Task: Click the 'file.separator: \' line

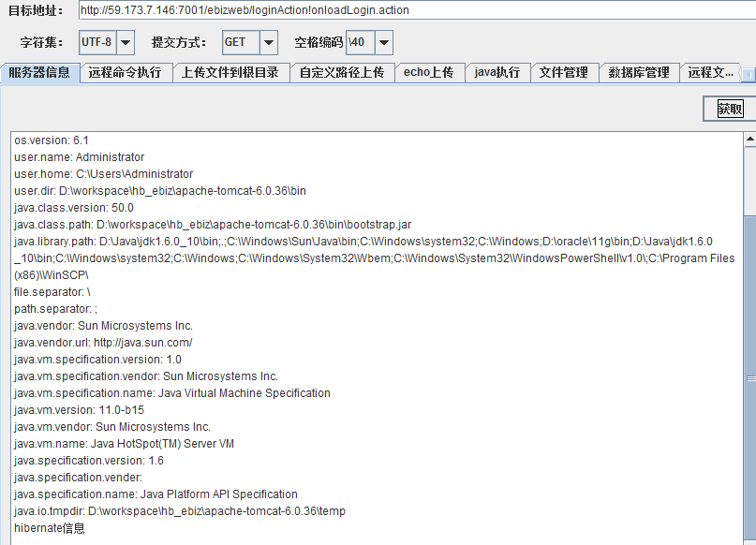Action: 52,292
